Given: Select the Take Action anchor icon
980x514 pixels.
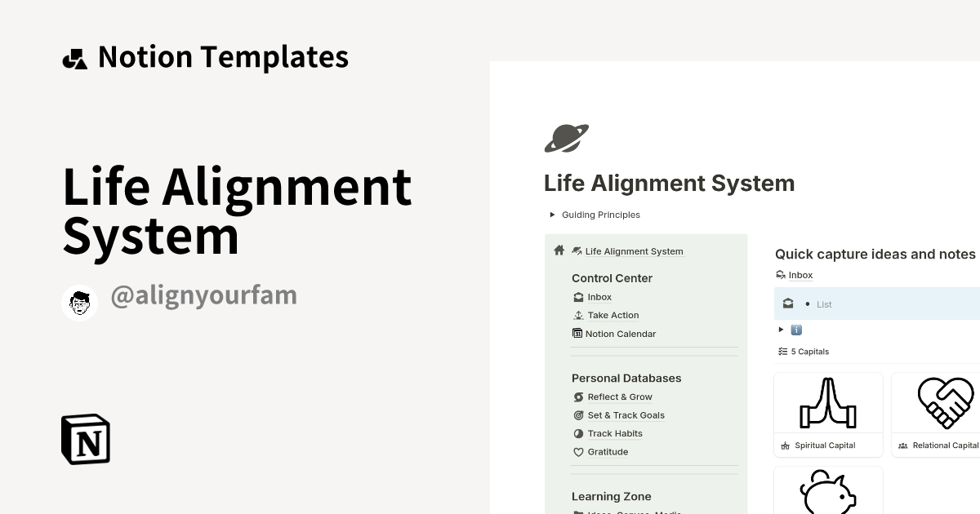Looking at the screenshot, I should (x=578, y=315).
